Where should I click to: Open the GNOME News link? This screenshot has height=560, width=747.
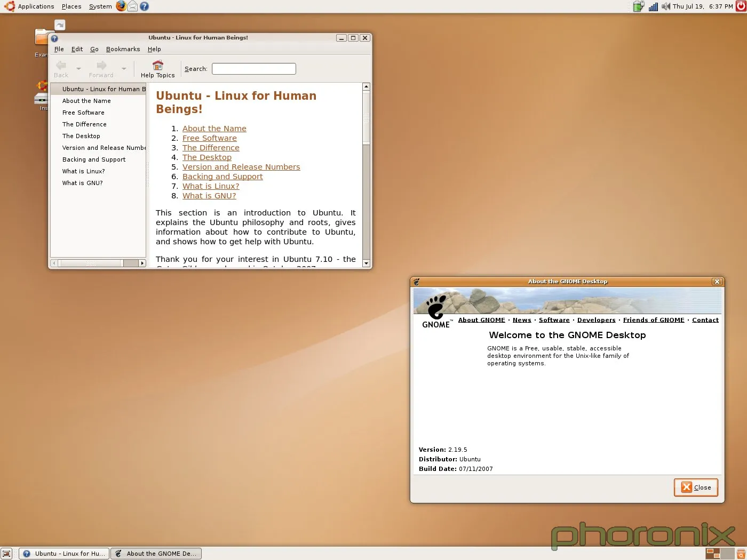pos(522,320)
